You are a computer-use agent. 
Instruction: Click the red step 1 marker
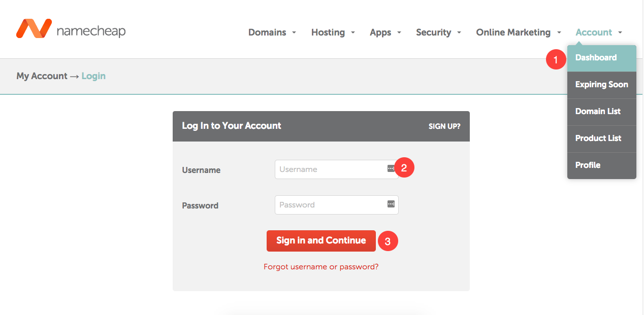click(x=556, y=60)
